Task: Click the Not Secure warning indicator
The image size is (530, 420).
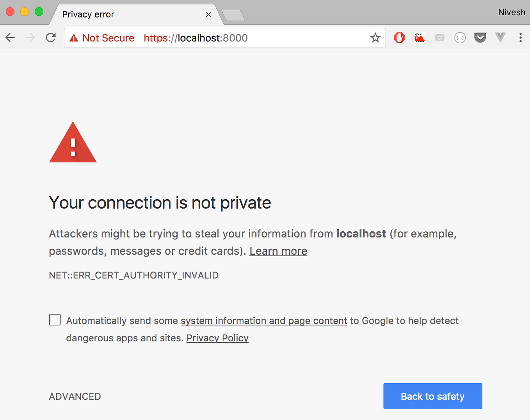Action: [102, 38]
